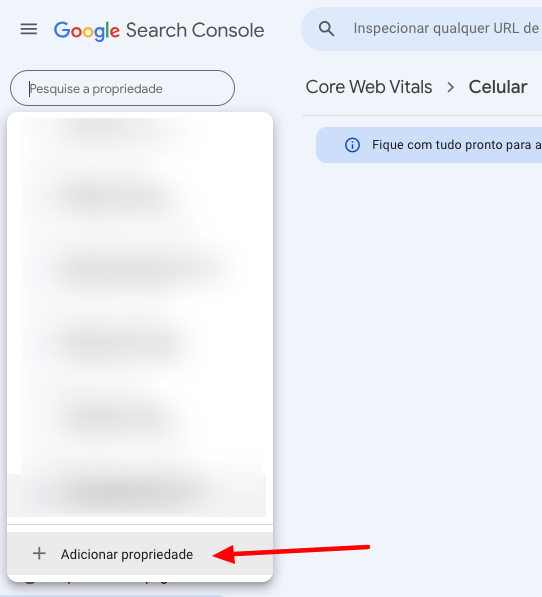Click the magnifying glass search icon
The width and height of the screenshot is (542, 597).
(327, 29)
